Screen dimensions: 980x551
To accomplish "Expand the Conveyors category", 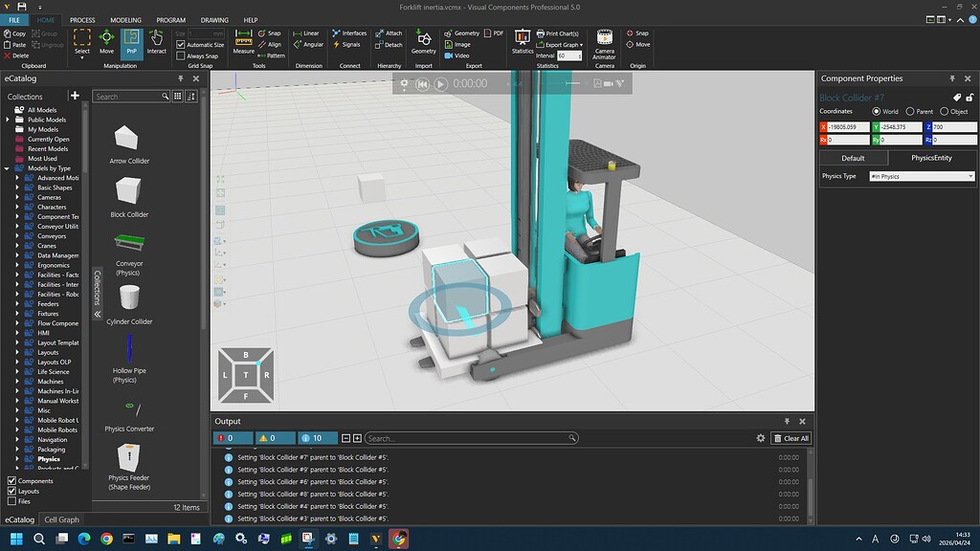I will [17, 236].
